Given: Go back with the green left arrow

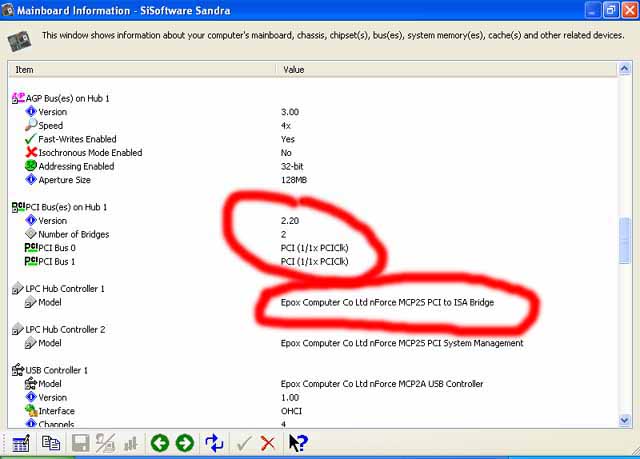Looking at the screenshot, I should 160,443.
